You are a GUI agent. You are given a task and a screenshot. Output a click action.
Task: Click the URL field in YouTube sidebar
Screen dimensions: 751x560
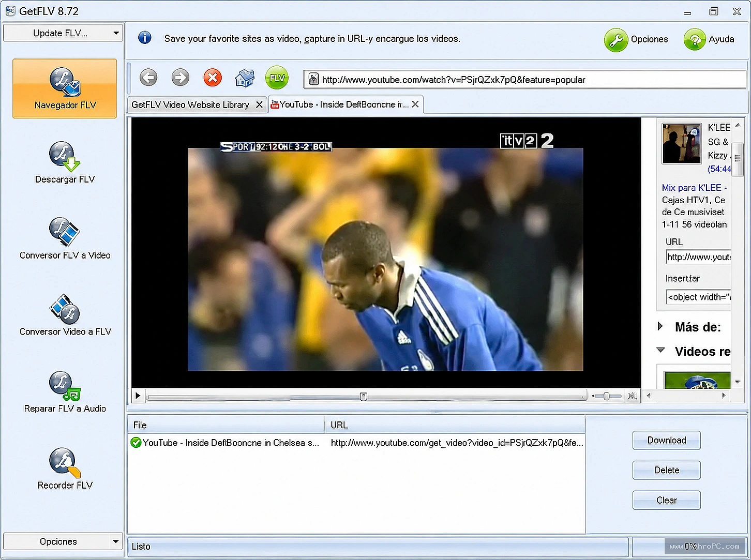[698, 257]
